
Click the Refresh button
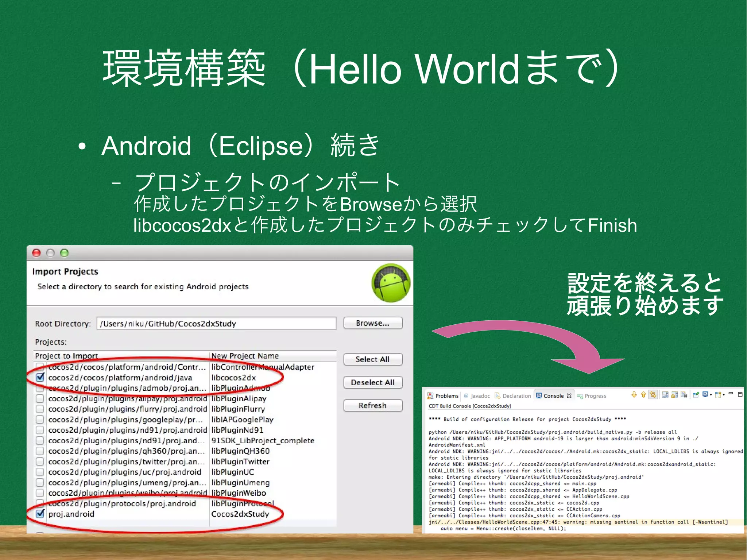coord(373,405)
